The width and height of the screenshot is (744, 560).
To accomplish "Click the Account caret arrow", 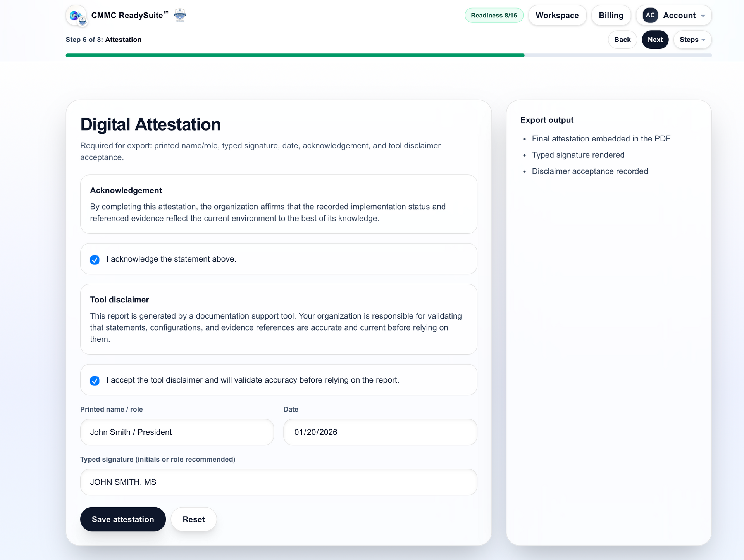I will 703,16.
